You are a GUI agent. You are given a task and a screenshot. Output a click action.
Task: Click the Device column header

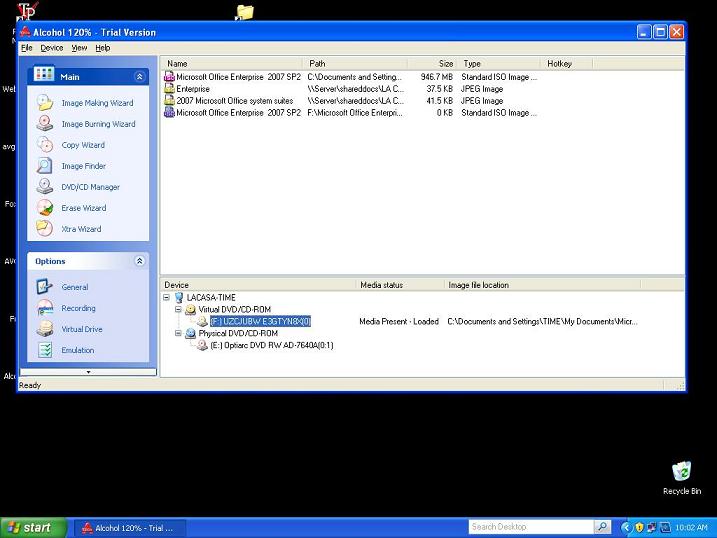258,285
